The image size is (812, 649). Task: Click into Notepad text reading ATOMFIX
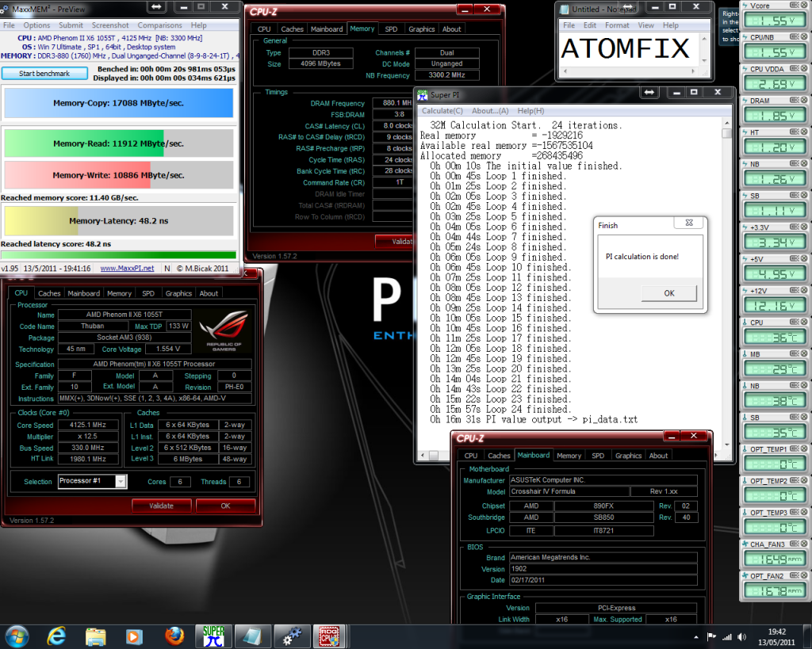coord(626,48)
